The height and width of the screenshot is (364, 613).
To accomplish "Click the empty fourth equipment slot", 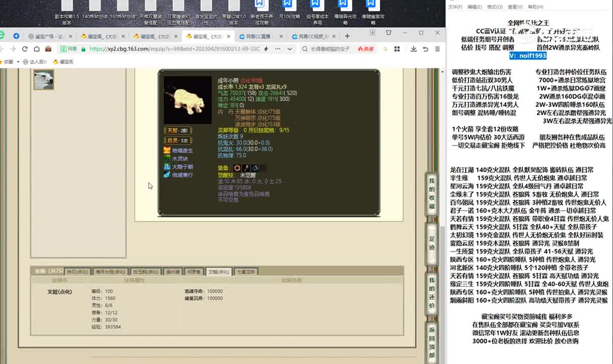I will pos(263,168).
